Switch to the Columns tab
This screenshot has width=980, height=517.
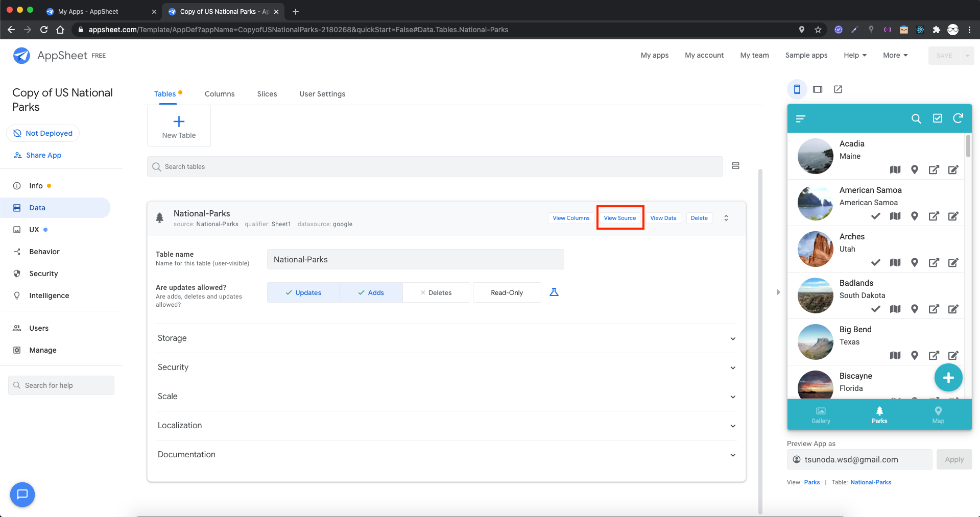[x=220, y=94]
